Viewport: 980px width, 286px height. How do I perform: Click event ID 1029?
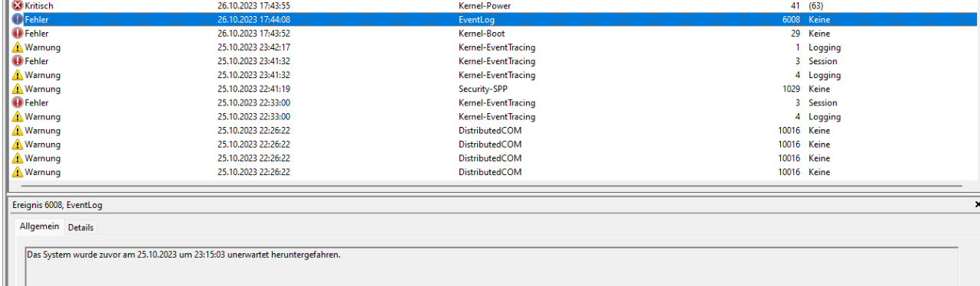[791, 89]
